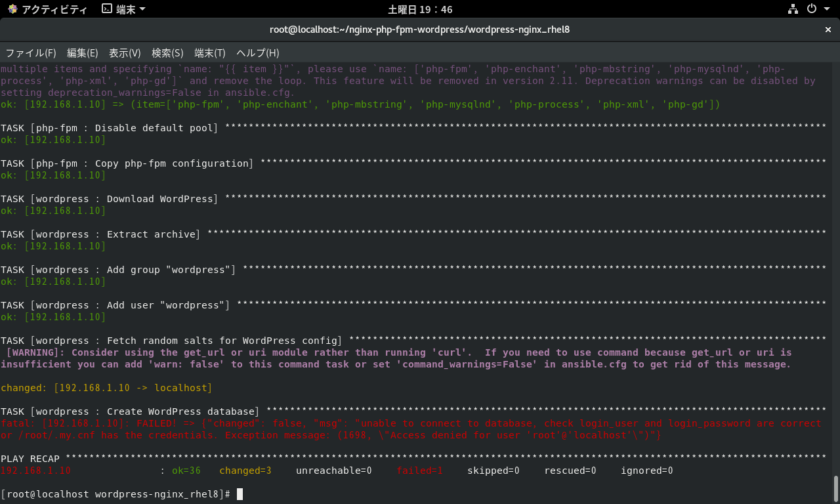Click the 'ignored=0' recap value
This screenshot has width=840, height=504.
tap(647, 471)
